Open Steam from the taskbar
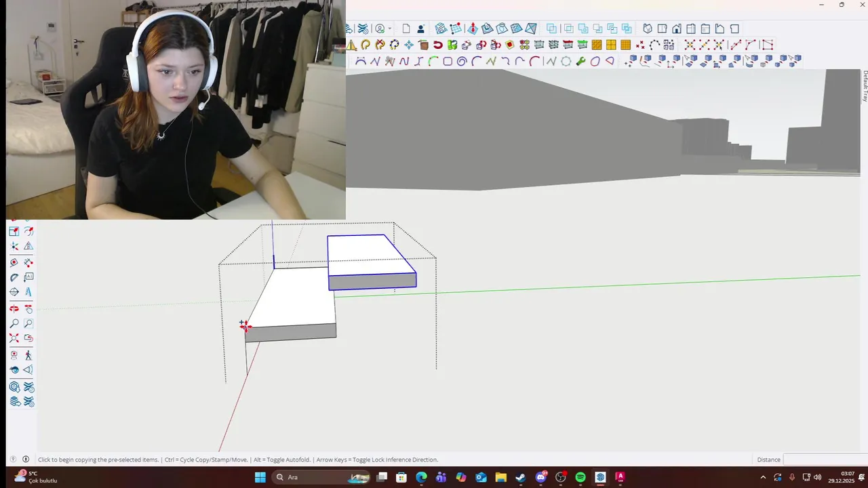This screenshot has width=868, height=488. pos(520,477)
